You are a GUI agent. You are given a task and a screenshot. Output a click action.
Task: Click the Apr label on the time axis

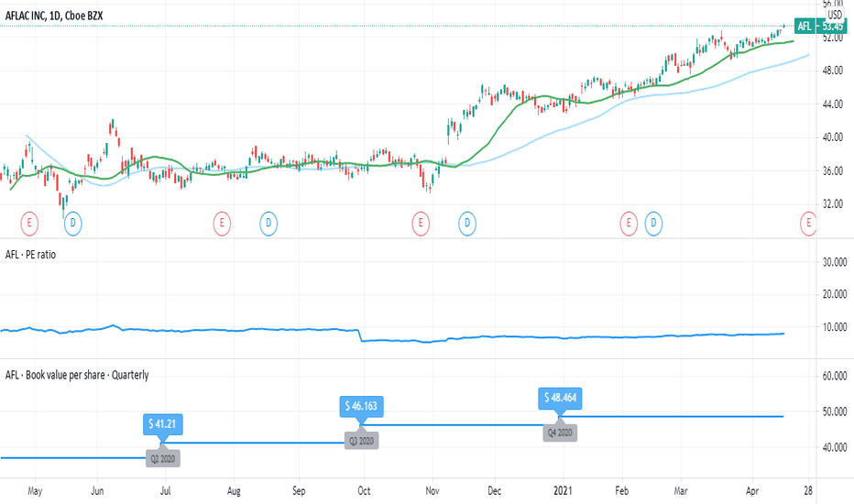coord(752,491)
